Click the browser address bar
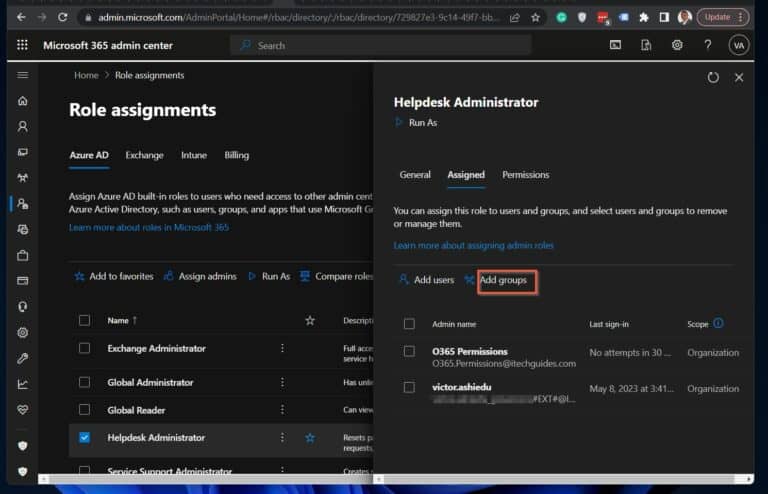The image size is (768, 494). coord(299,18)
